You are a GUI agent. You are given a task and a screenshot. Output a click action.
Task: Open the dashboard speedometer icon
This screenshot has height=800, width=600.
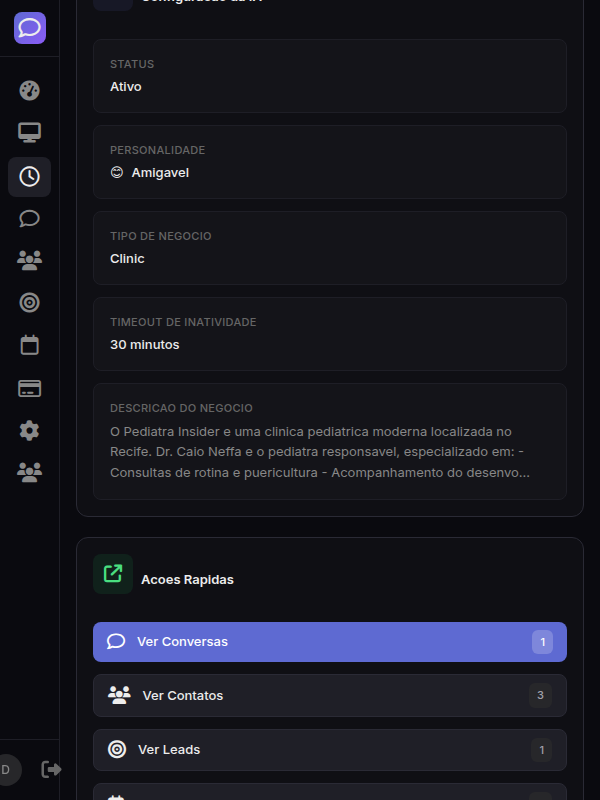click(29, 90)
